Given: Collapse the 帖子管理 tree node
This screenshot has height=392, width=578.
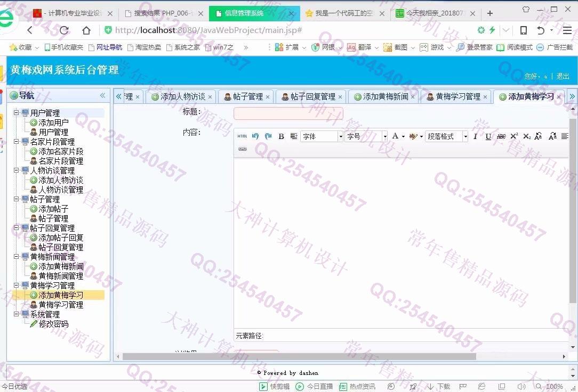Looking at the screenshot, I should [16, 199].
